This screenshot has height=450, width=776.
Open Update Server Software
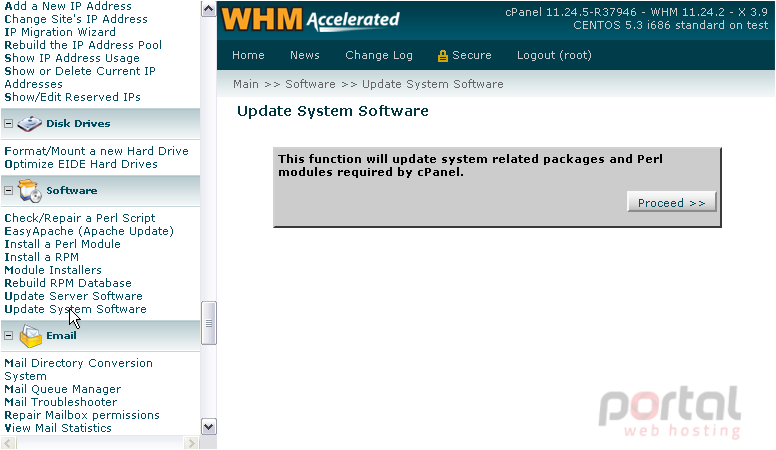73,296
